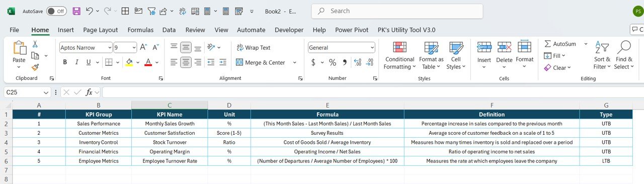This screenshot has width=644, height=184.
Task: Apply the Percent Style
Action: [x=333, y=62]
